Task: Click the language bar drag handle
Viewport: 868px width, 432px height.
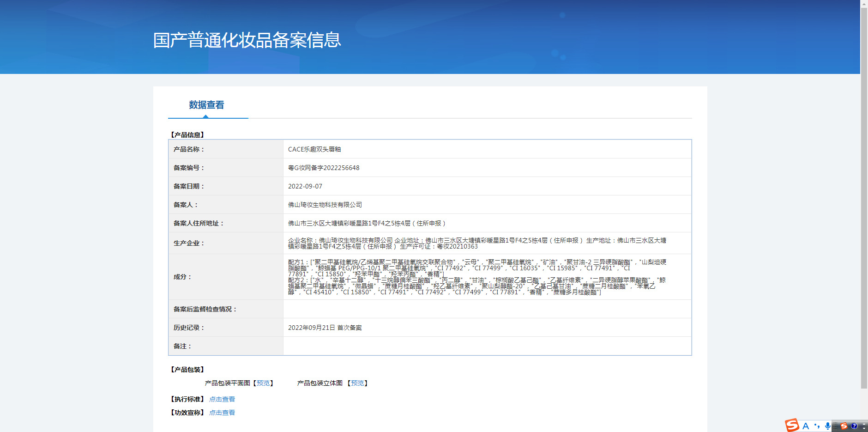Action: [835, 426]
